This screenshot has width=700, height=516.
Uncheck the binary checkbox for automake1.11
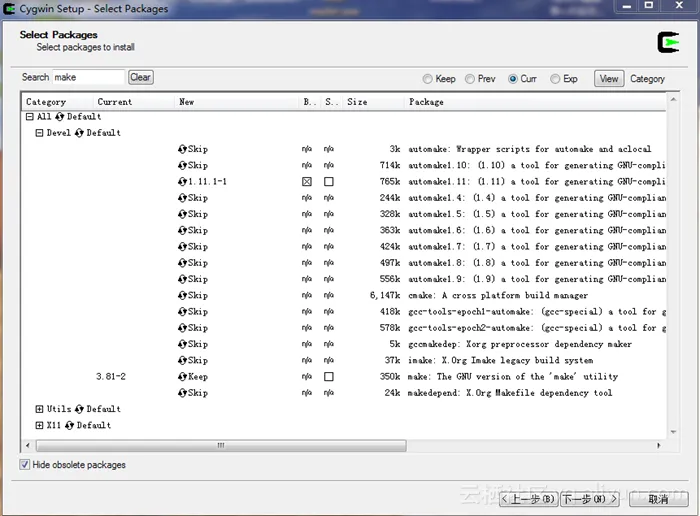tap(307, 182)
